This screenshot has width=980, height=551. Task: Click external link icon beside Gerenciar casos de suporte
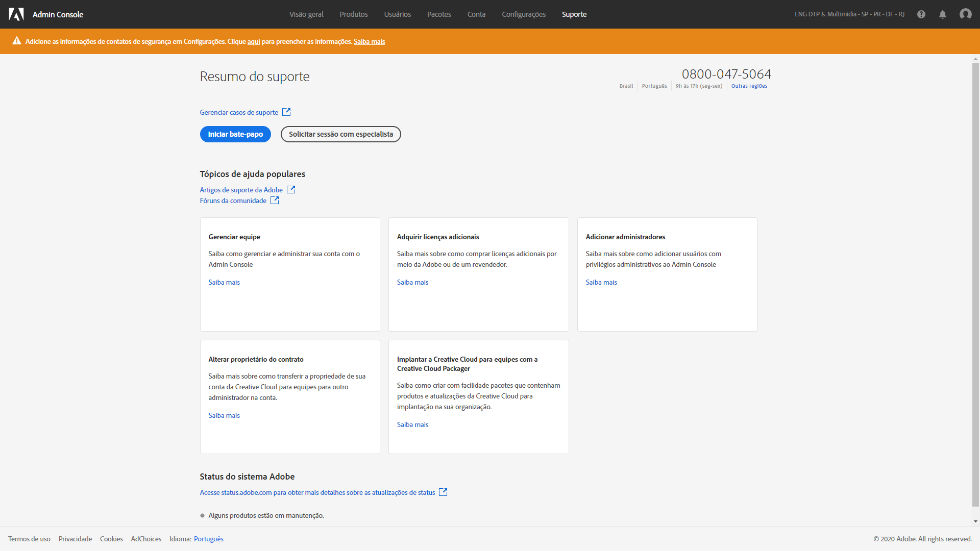pos(286,112)
